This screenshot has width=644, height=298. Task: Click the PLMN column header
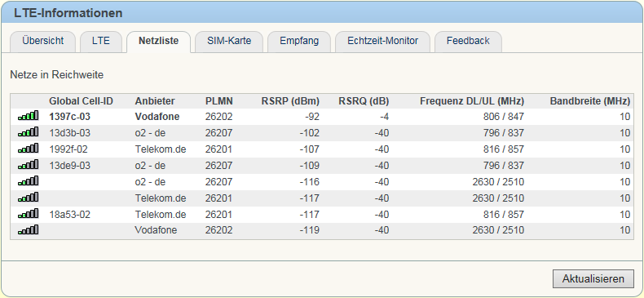point(219,101)
